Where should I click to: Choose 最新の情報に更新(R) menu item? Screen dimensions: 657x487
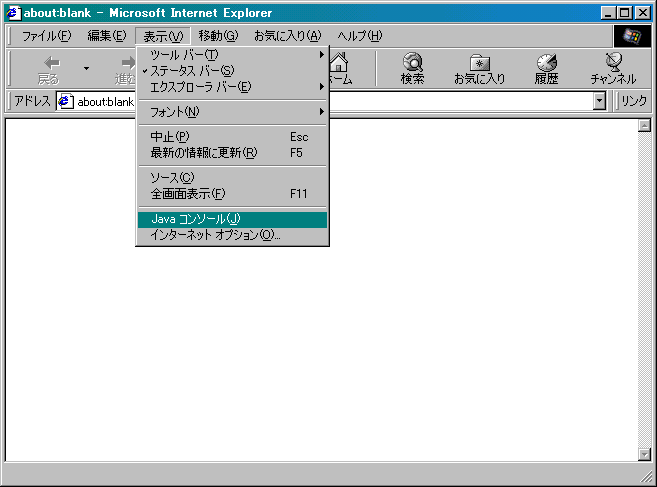[233, 153]
